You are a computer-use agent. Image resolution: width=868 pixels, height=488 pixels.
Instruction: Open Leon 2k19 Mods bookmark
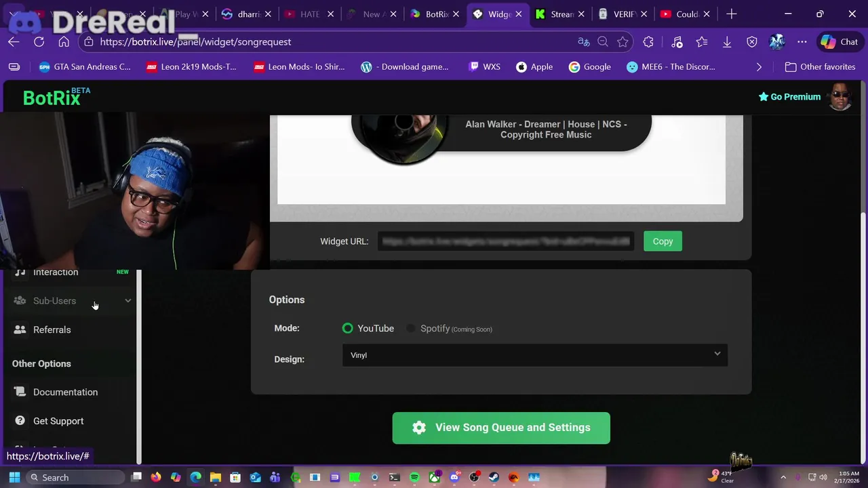click(x=192, y=67)
